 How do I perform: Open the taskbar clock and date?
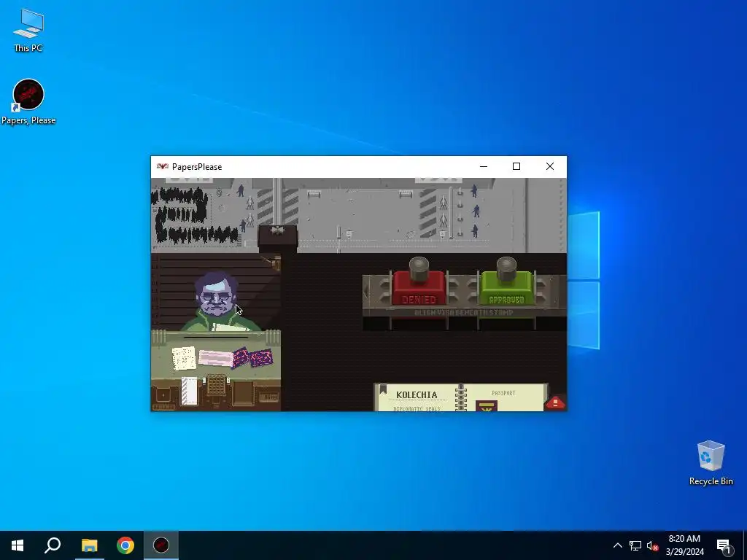684,545
